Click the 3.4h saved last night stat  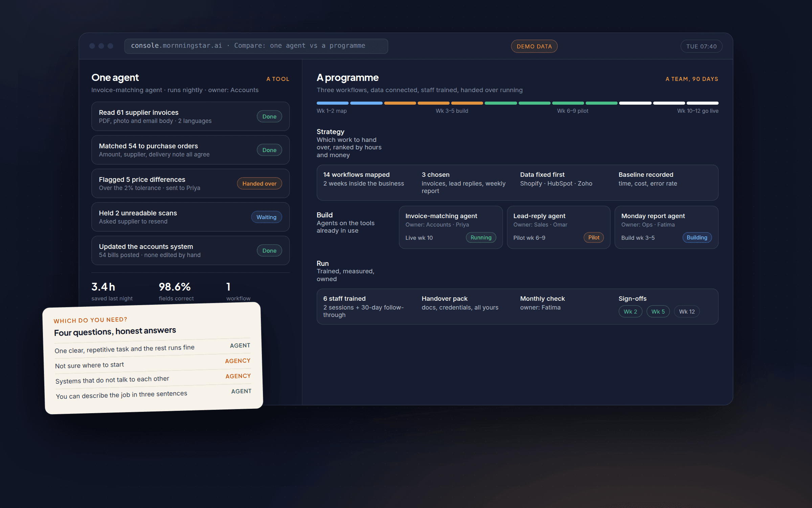pyautogui.click(x=112, y=291)
